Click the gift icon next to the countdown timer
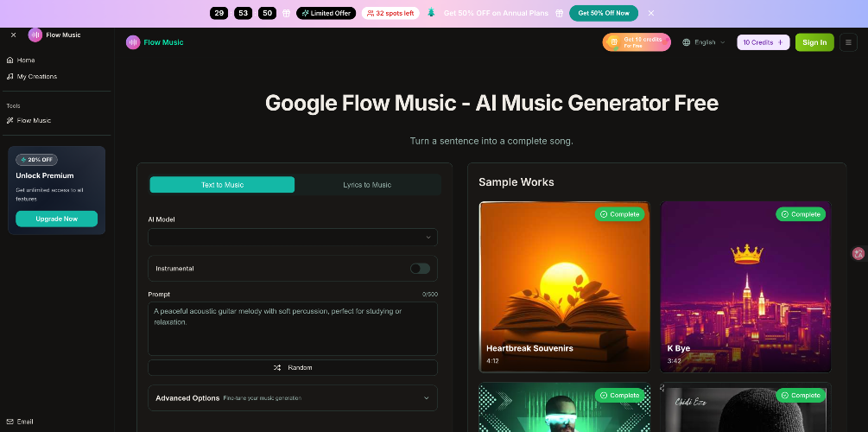Viewport: 868px width, 432px height. pos(286,13)
